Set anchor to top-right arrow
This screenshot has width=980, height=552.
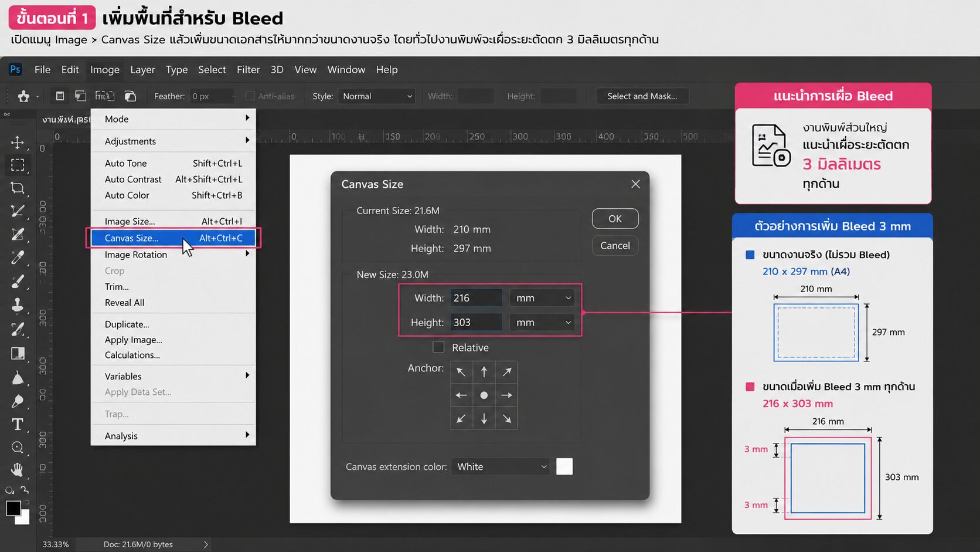coord(506,372)
